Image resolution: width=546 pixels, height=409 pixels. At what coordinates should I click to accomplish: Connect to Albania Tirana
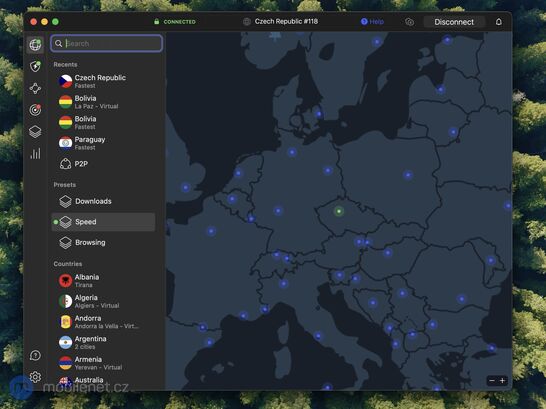tap(103, 281)
